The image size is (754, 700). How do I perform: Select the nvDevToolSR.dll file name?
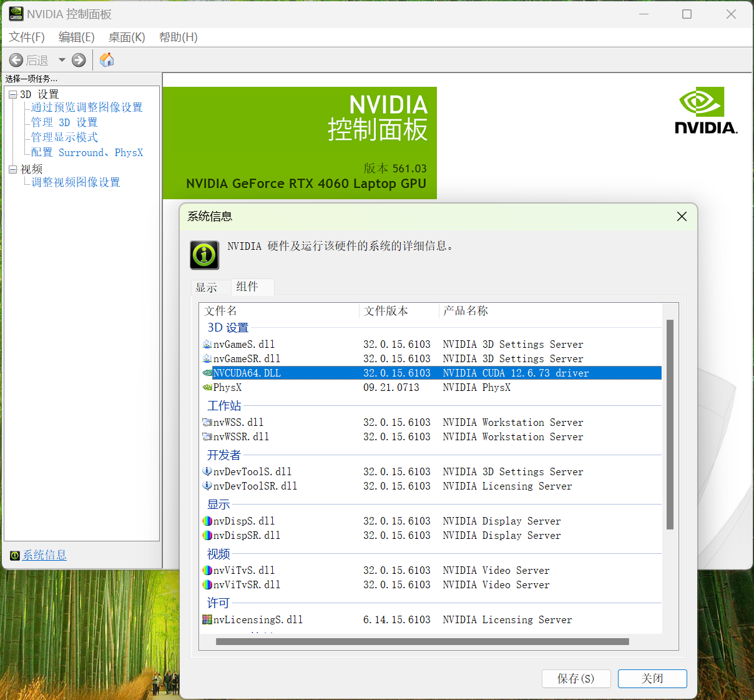click(255, 486)
